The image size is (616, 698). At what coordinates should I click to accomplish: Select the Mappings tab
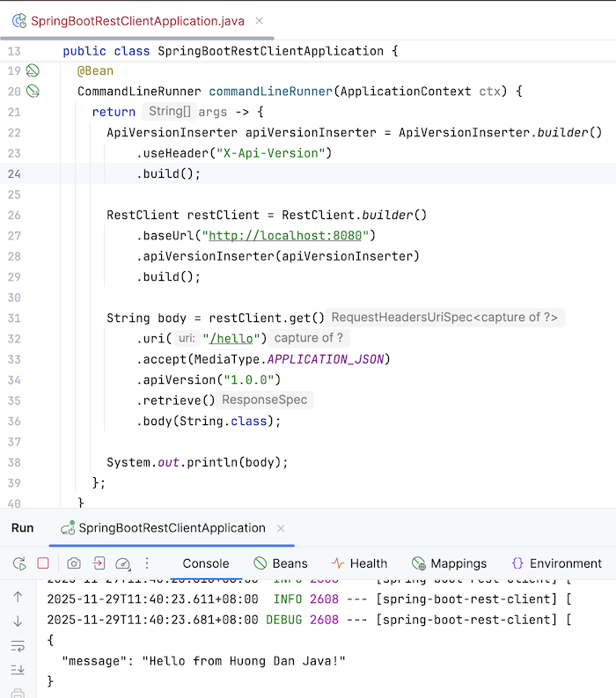pos(449,563)
